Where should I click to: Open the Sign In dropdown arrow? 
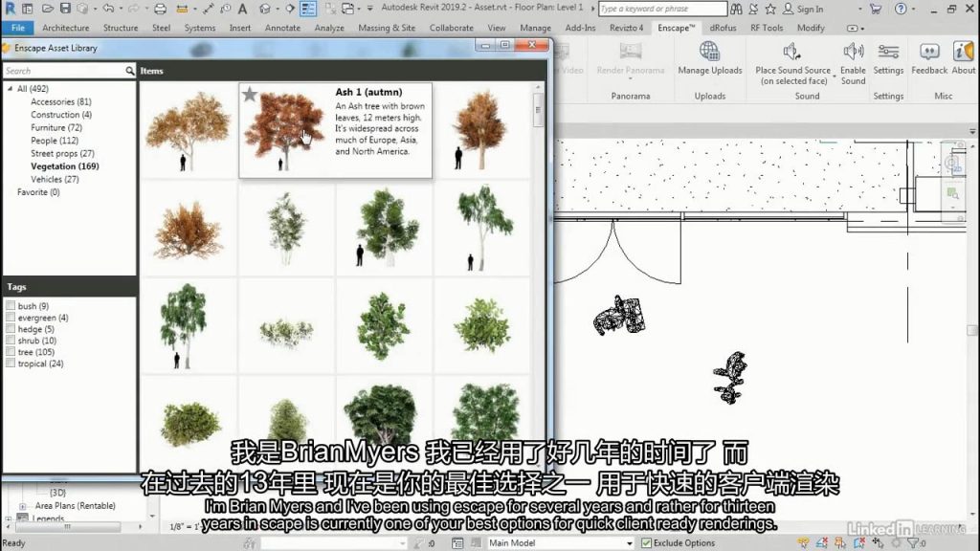(x=860, y=9)
